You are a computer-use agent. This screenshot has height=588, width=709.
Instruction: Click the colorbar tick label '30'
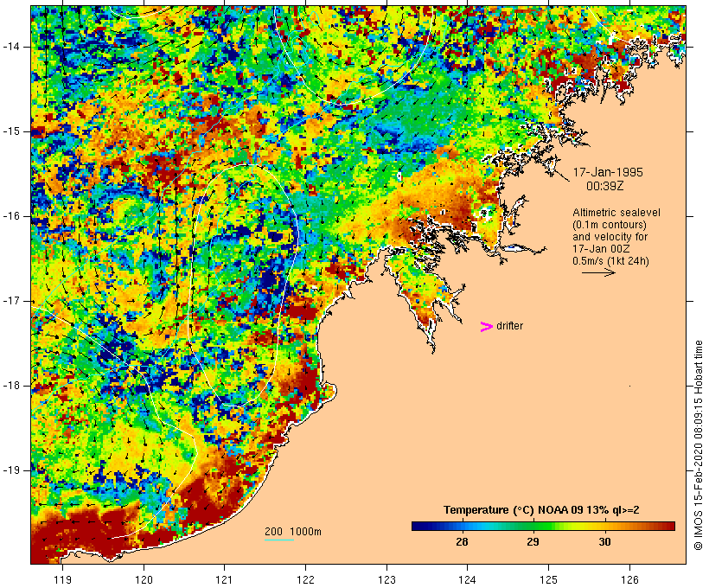604,541
